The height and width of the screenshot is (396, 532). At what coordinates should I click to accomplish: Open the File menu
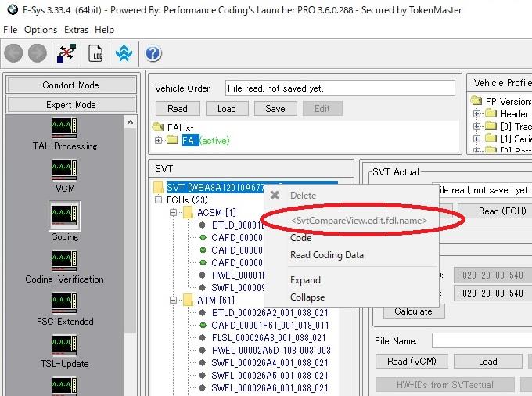tap(10, 30)
